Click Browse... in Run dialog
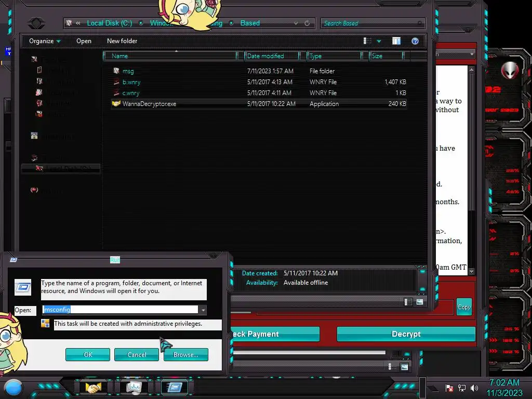This screenshot has width=532, height=399. pyautogui.click(x=185, y=354)
